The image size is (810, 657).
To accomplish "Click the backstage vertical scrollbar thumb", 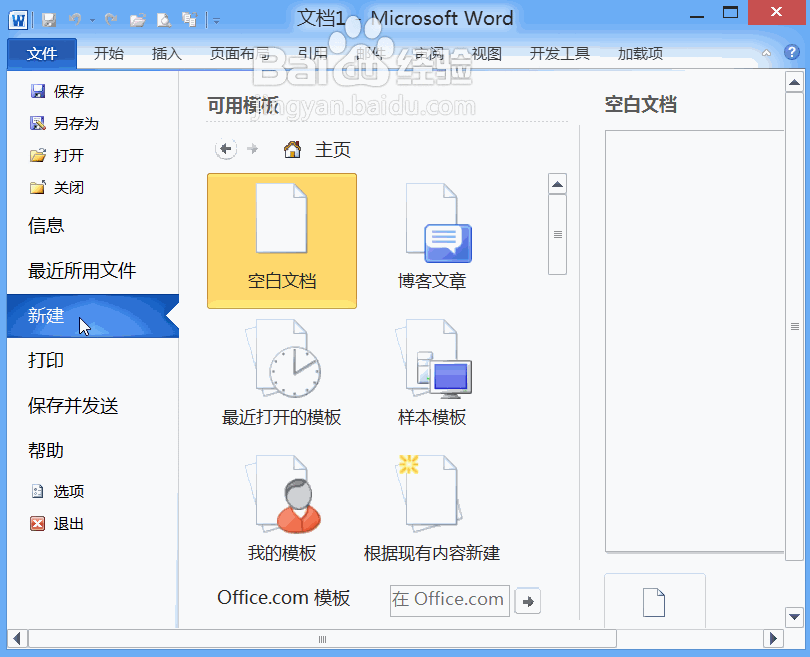I will tap(794, 326).
